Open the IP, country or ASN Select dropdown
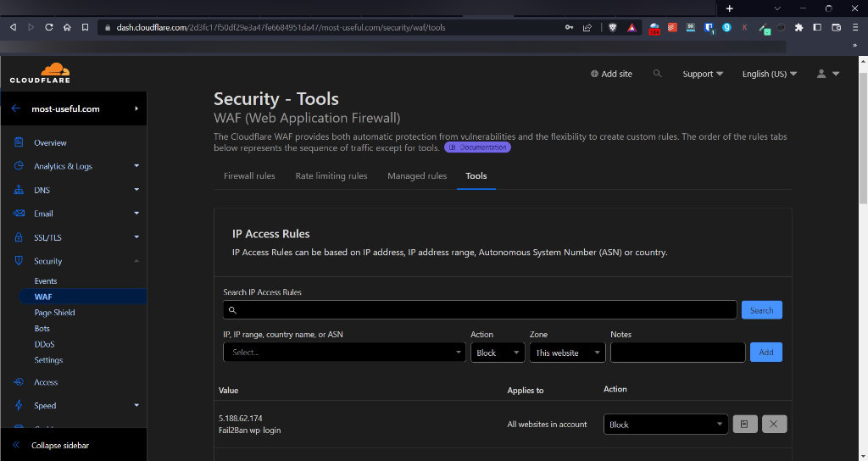 344,353
